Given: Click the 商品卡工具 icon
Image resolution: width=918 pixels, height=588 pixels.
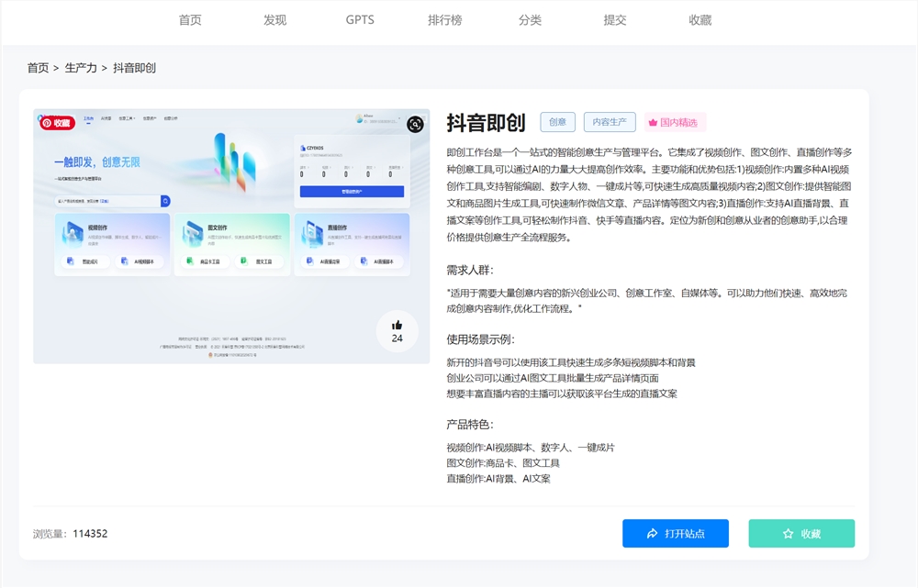Looking at the screenshot, I should 188,261.
